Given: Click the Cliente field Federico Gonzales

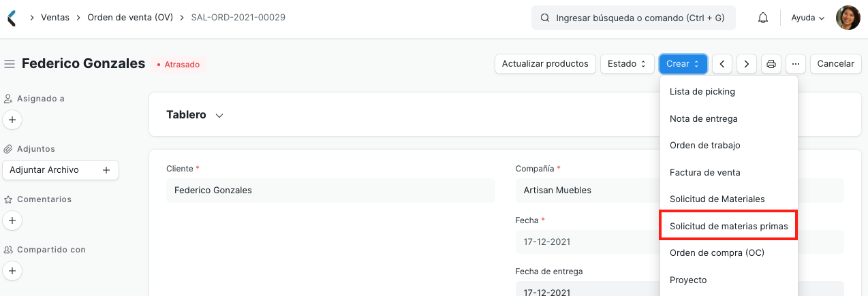Looking at the screenshot, I should tap(330, 191).
